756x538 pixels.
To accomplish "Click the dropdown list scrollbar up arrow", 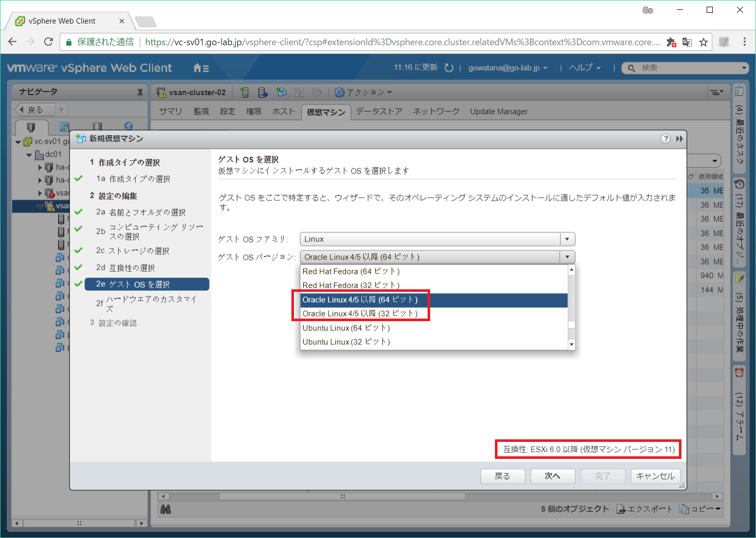I will [x=571, y=270].
